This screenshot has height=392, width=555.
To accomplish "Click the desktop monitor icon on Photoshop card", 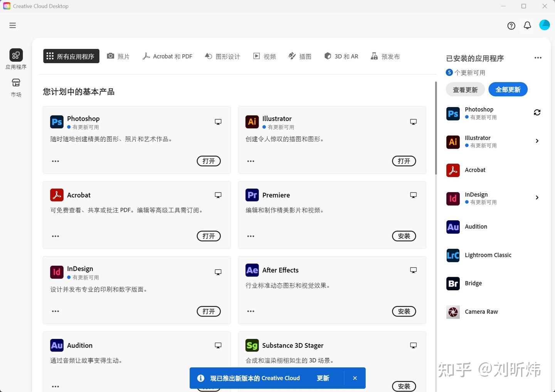I will pyautogui.click(x=218, y=122).
